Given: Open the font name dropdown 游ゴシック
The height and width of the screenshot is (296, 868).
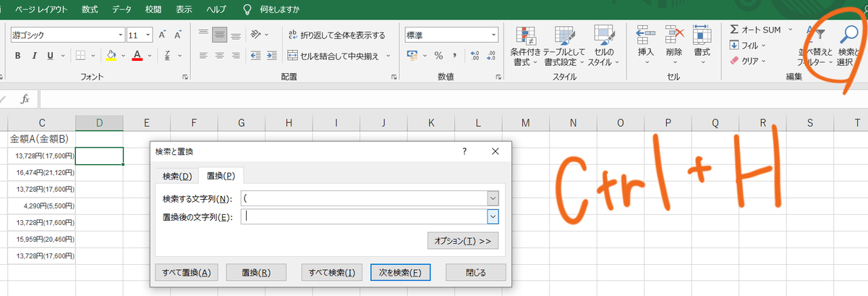Looking at the screenshot, I should coord(121,35).
